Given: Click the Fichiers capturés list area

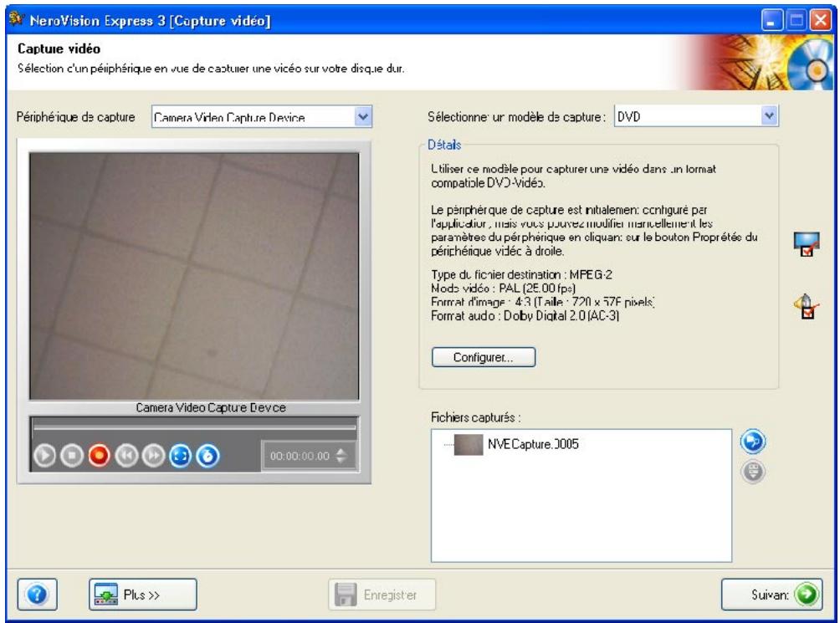Looking at the screenshot, I should tap(581, 495).
